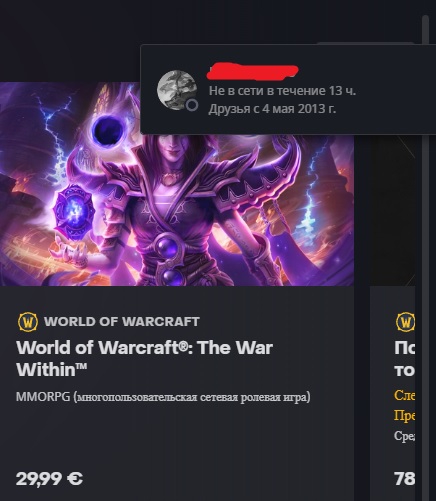
Task: Click the 'Сре' text on the right card
Action: pyautogui.click(x=405, y=435)
